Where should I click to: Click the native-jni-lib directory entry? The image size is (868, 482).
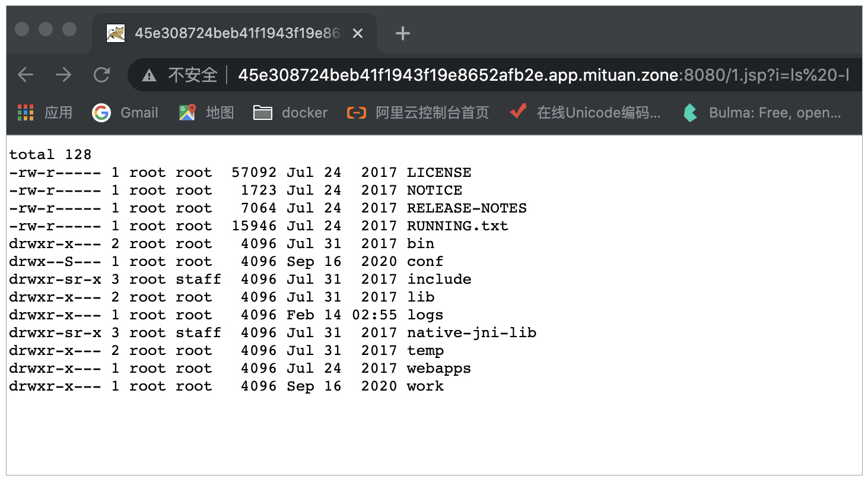(x=471, y=333)
